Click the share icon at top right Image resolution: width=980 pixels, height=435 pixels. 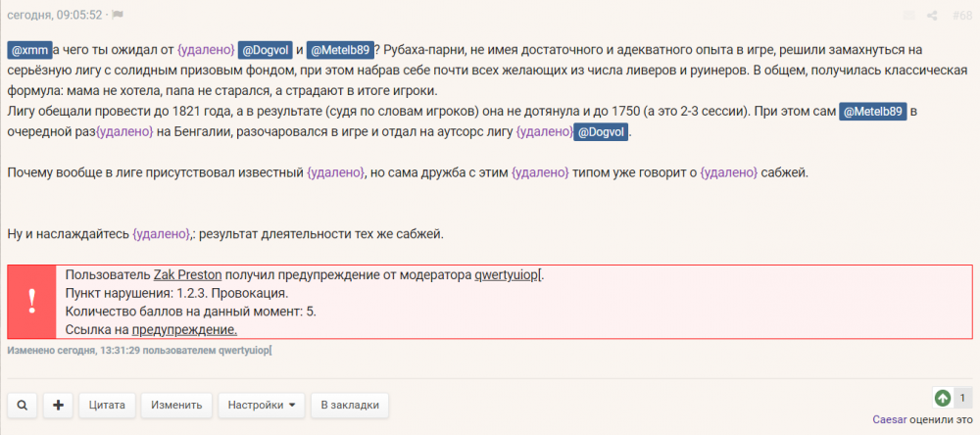[932, 15]
